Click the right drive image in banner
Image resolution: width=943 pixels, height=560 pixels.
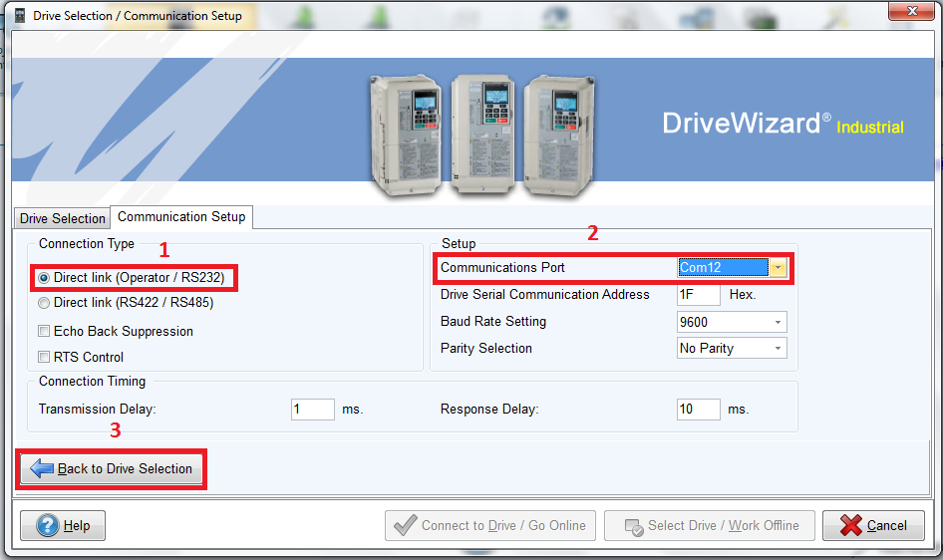[559, 136]
